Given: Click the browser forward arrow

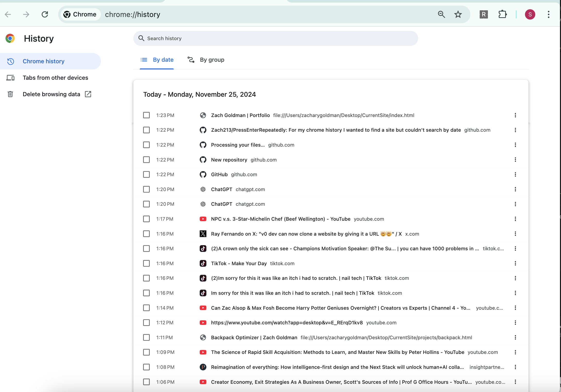Looking at the screenshot, I should (26, 14).
